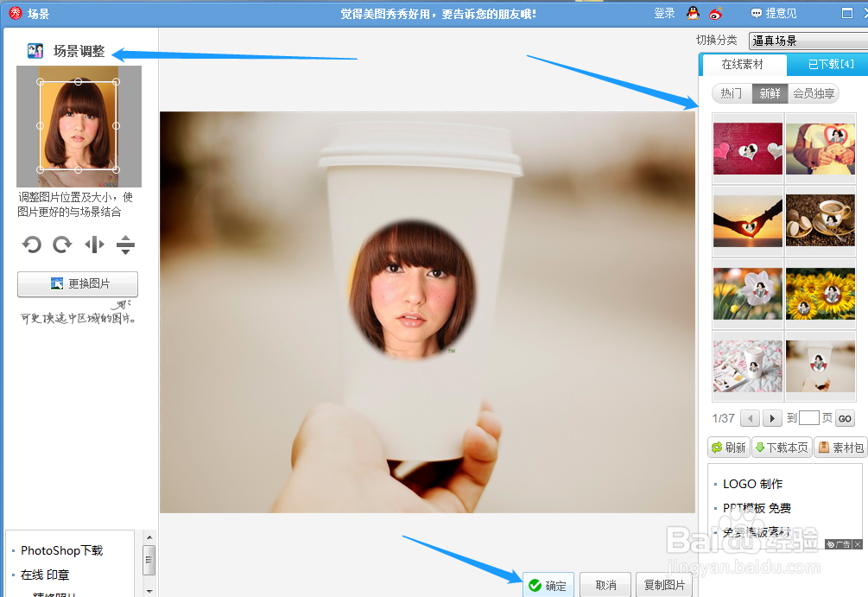This screenshot has height=597, width=868.
Task: Click the 更换图片 button
Action: click(x=78, y=284)
